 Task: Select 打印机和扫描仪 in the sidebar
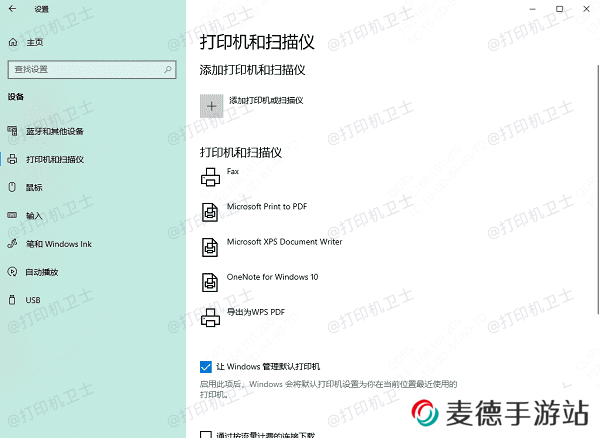click(55, 159)
